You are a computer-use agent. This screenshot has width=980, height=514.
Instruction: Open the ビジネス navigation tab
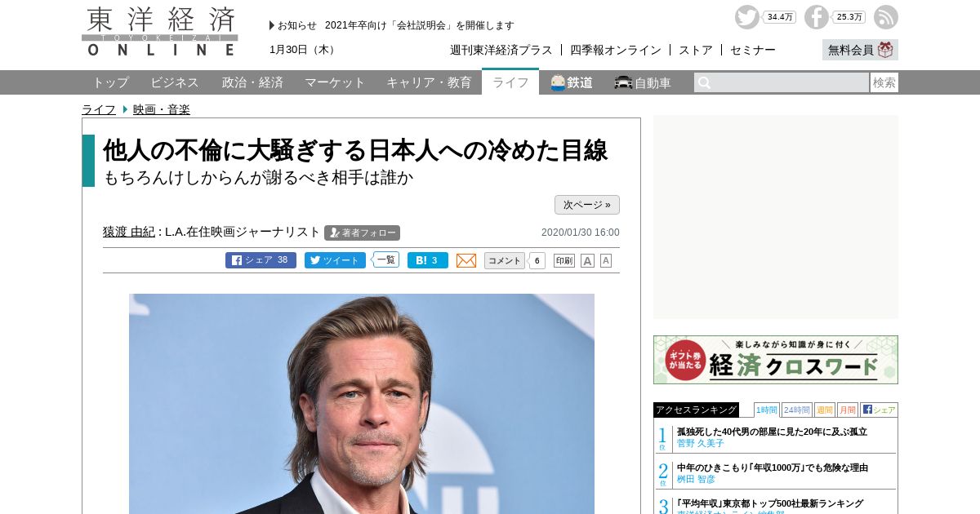pos(175,82)
